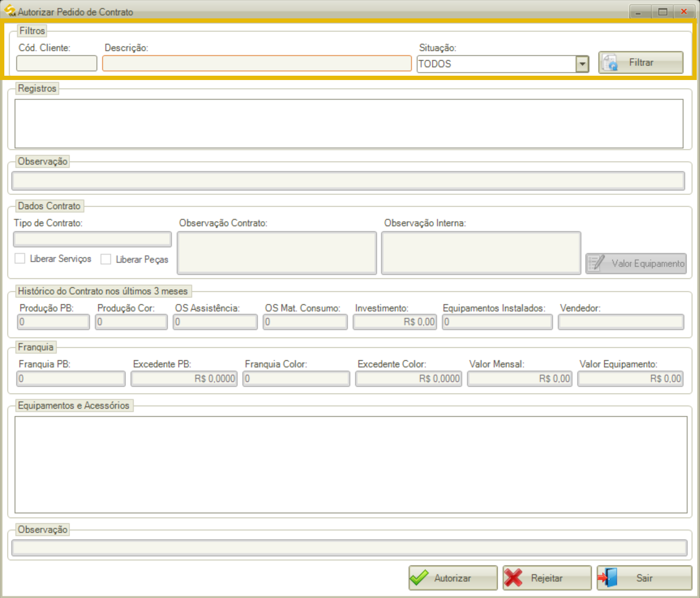Image resolution: width=700 pixels, height=598 pixels.
Task: Maximize the Autorizar Pedido de Contrato window
Action: click(x=662, y=11)
